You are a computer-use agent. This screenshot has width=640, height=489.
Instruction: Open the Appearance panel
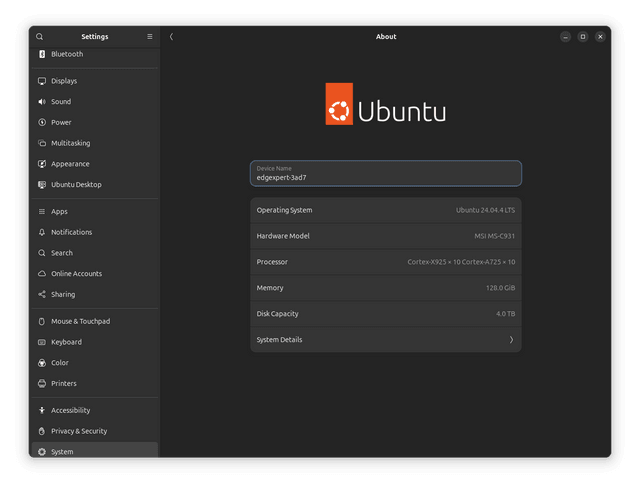pos(95,164)
